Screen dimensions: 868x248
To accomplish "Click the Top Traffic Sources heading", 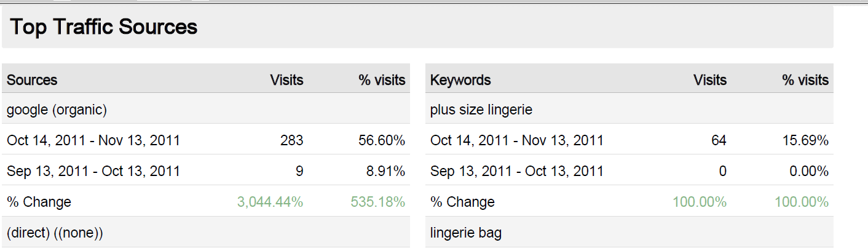I will [x=104, y=27].
